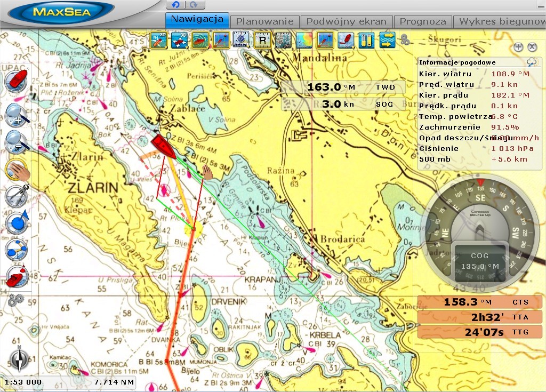Show the weather colour map overlay

click(304, 41)
